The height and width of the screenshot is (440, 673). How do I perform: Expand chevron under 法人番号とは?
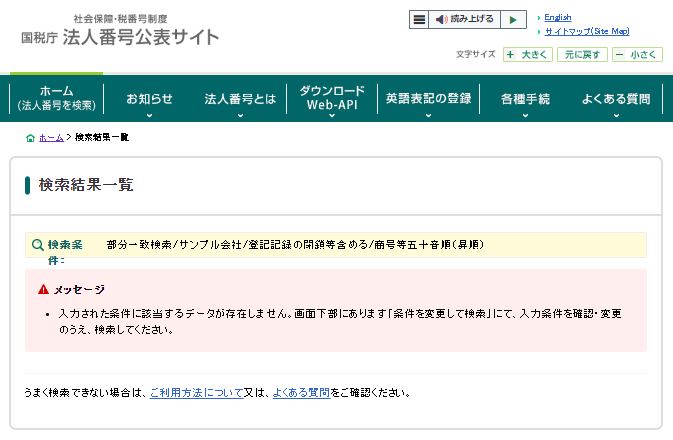240,115
